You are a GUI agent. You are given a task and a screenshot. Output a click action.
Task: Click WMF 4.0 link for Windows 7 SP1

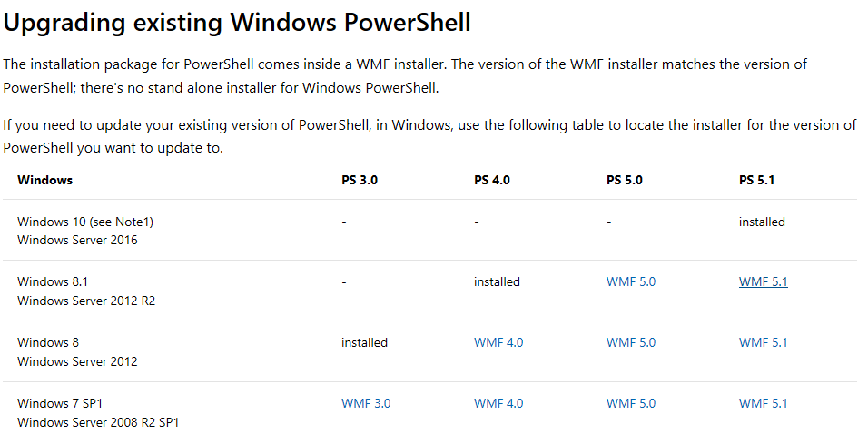(x=498, y=403)
